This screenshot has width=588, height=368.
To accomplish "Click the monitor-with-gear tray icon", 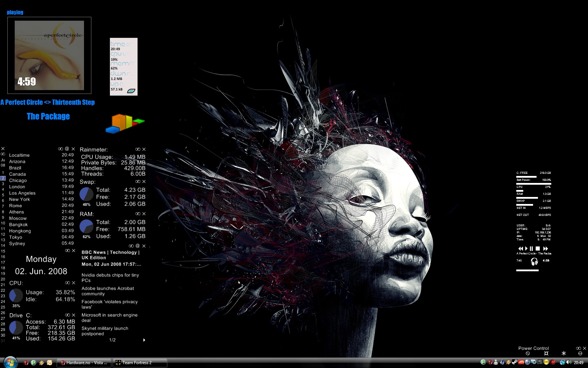I will 534,362.
